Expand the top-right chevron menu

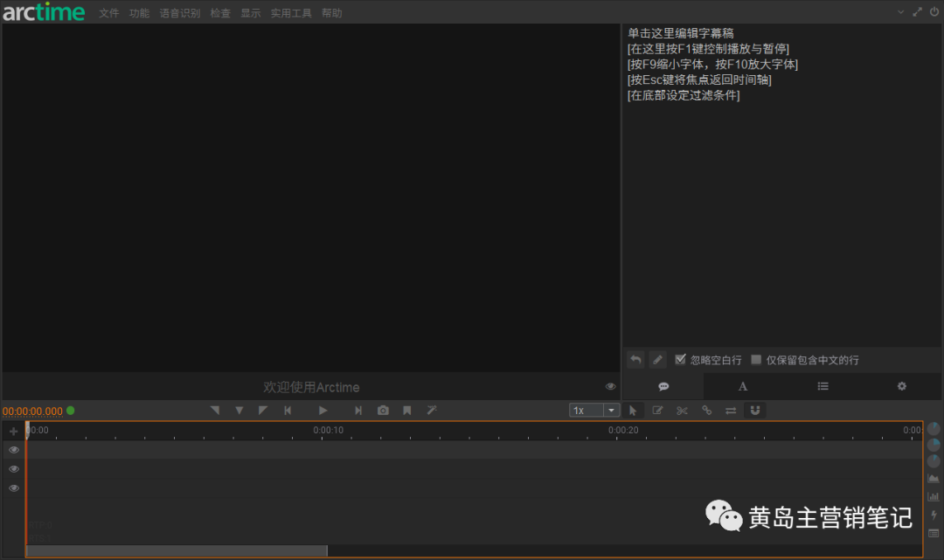click(x=901, y=12)
